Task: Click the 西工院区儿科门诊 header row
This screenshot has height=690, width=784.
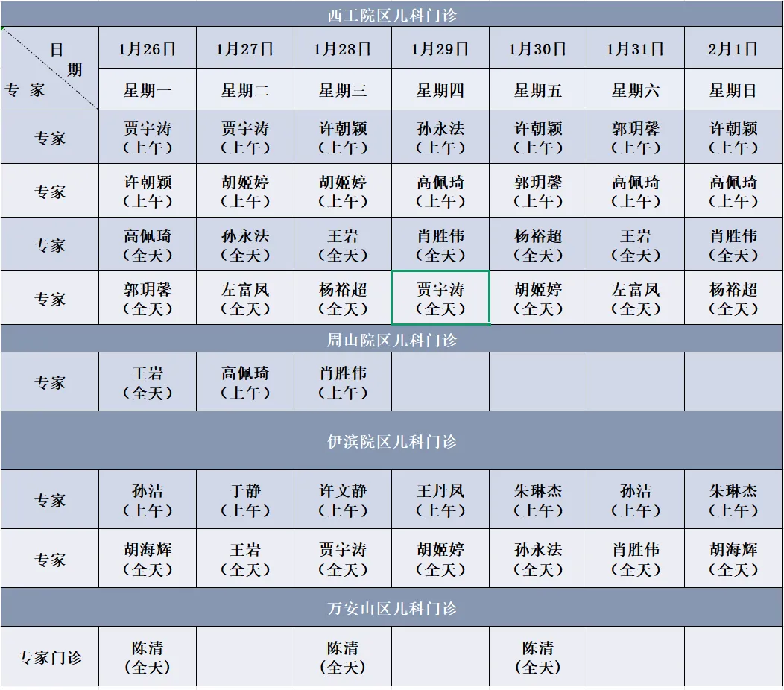Action: coord(392,15)
